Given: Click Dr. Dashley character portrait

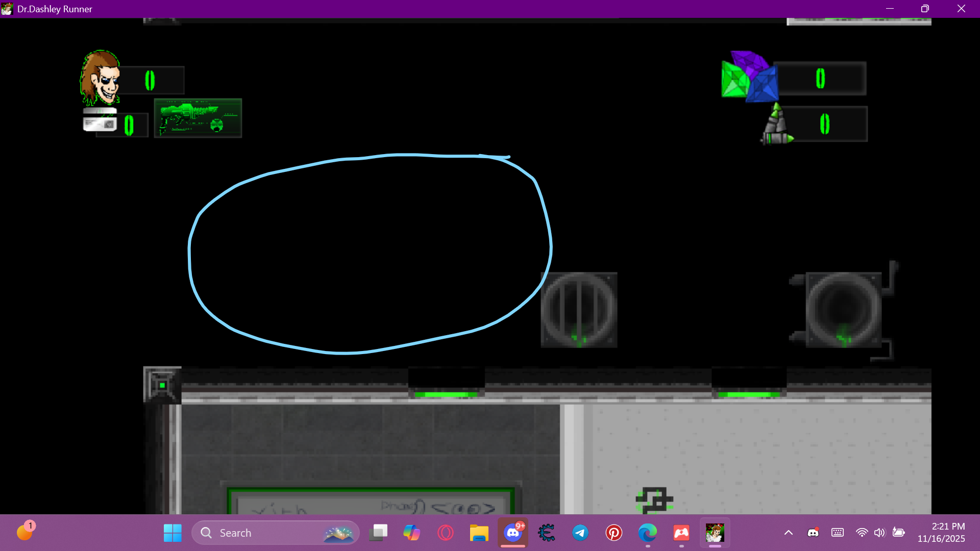Looking at the screenshot, I should tap(100, 78).
